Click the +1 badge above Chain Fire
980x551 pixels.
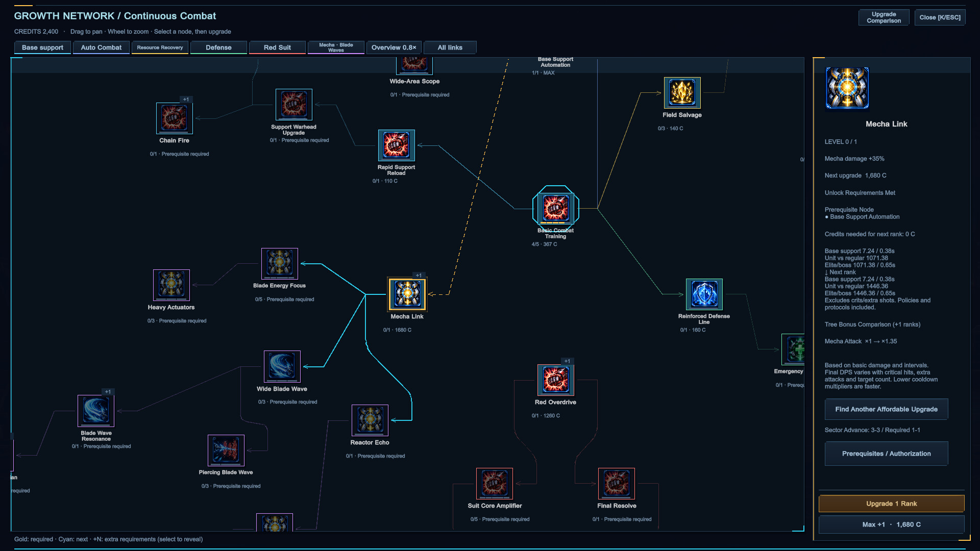(x=186, y=99)
